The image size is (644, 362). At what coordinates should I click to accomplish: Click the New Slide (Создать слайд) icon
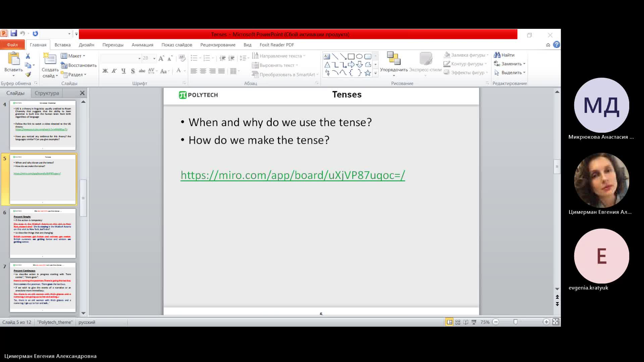50,59
